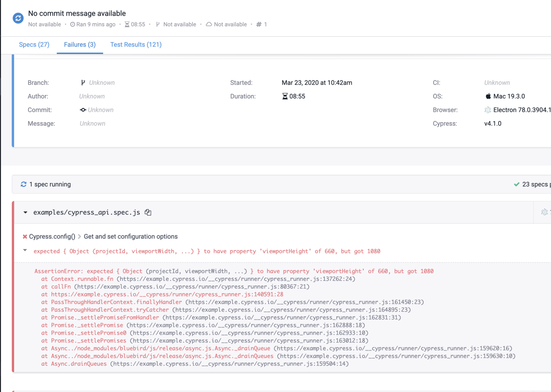Click the branch icon next to Branch Unknown
This screenshot has height=392, width=551.
coord(83,83)
